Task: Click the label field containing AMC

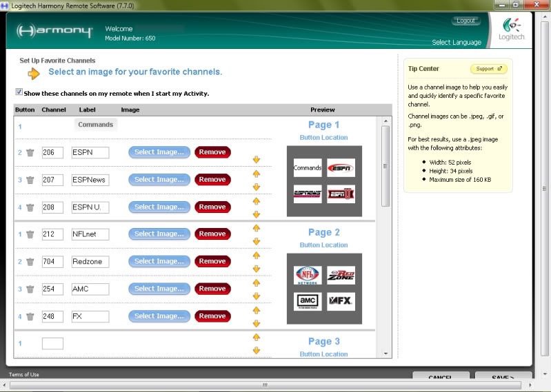Action: click(90, 289)
